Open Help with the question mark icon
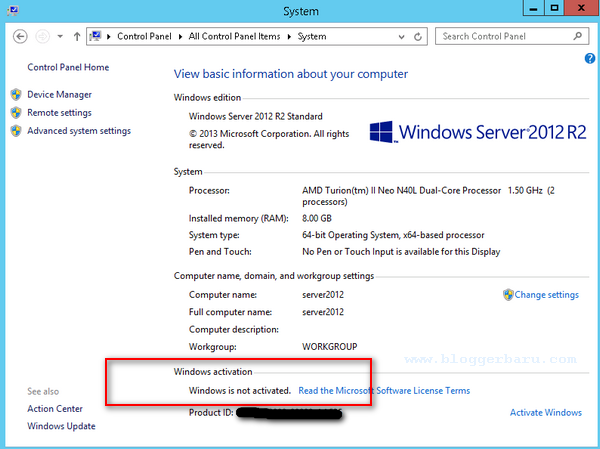 click(x=590, y=59)
